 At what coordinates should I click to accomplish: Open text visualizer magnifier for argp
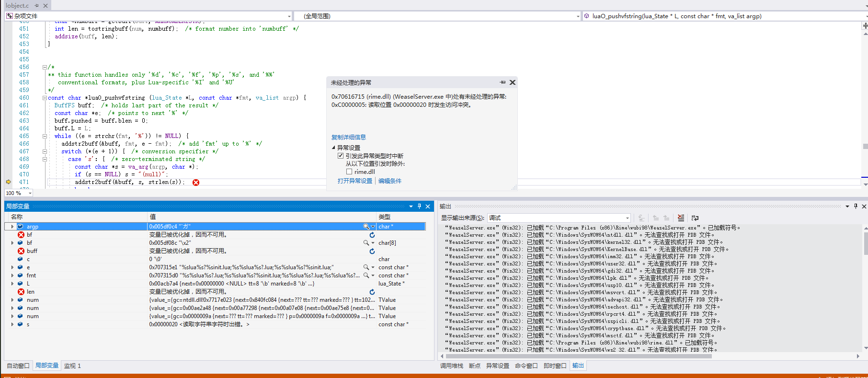tap(366, 227)
